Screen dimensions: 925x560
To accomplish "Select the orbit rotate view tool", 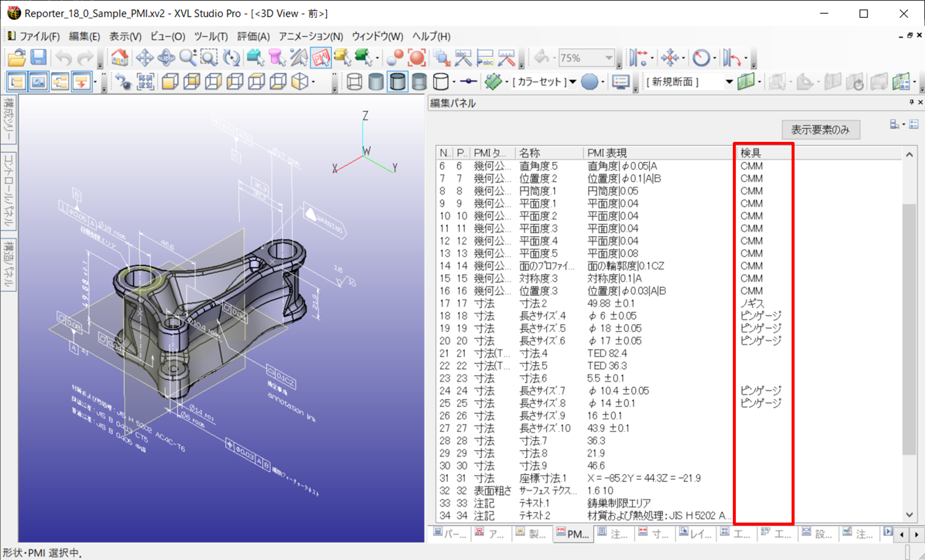I will 166,58.
